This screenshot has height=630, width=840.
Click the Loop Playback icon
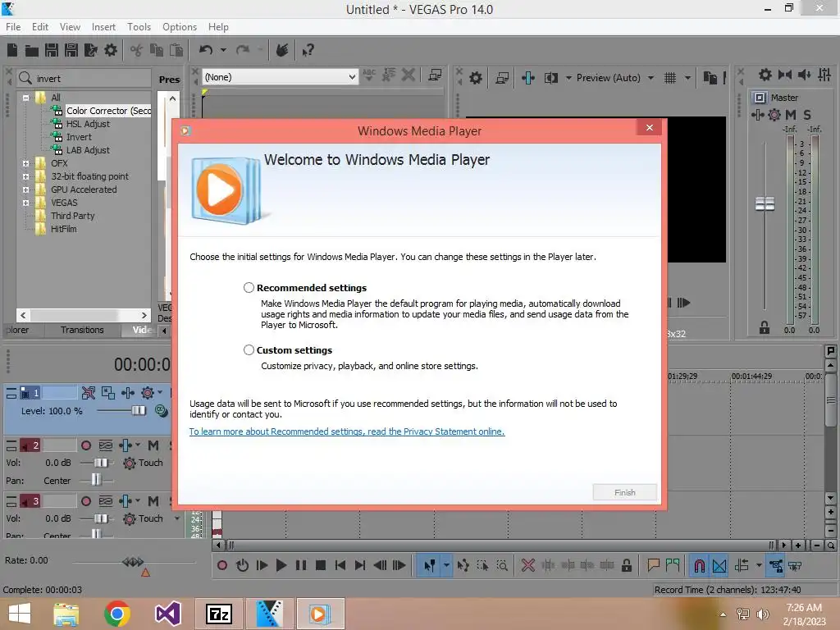pos(242,566)
